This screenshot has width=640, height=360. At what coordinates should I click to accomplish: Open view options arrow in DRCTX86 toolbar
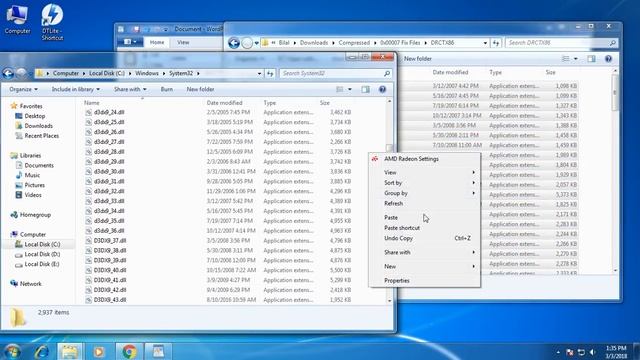576,59
